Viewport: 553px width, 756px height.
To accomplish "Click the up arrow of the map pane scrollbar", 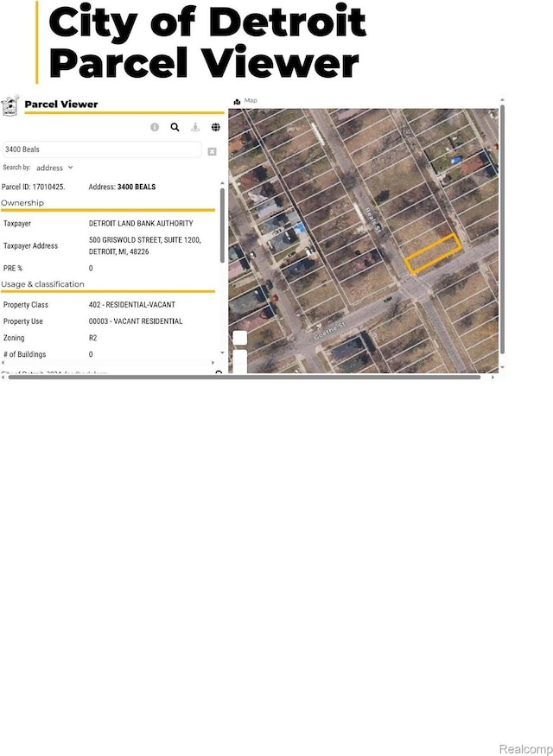I will 502,100.
